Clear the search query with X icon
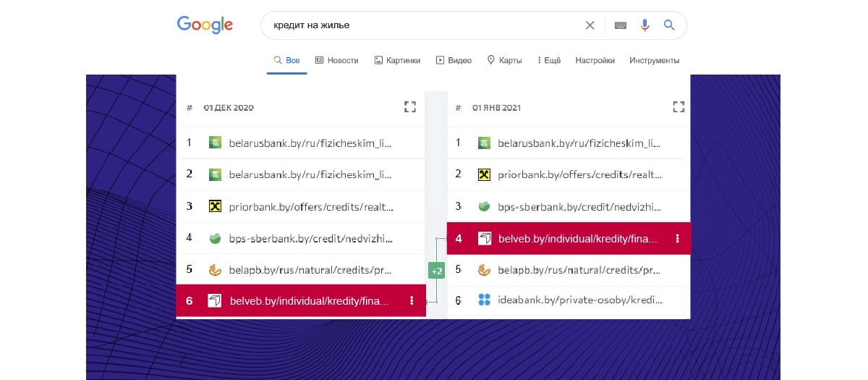Viewport: 868px width, 380px height. [x=590, y=25]
